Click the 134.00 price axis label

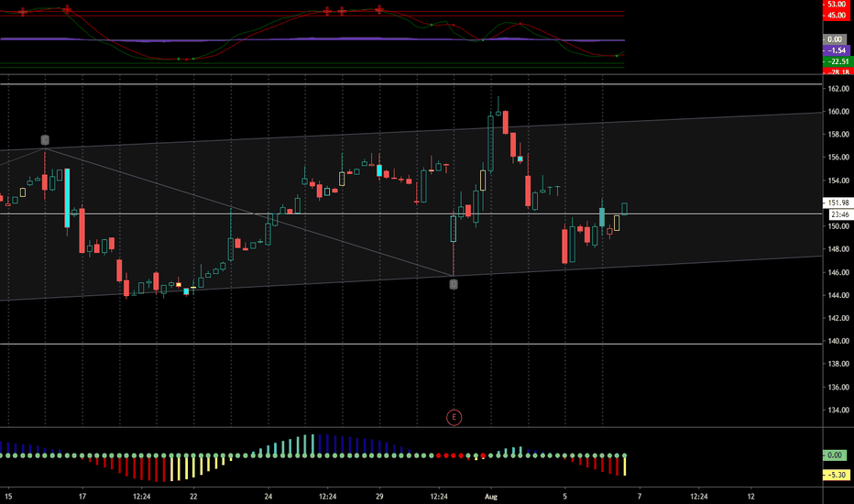pyautogui.click(x=838, y=410)
